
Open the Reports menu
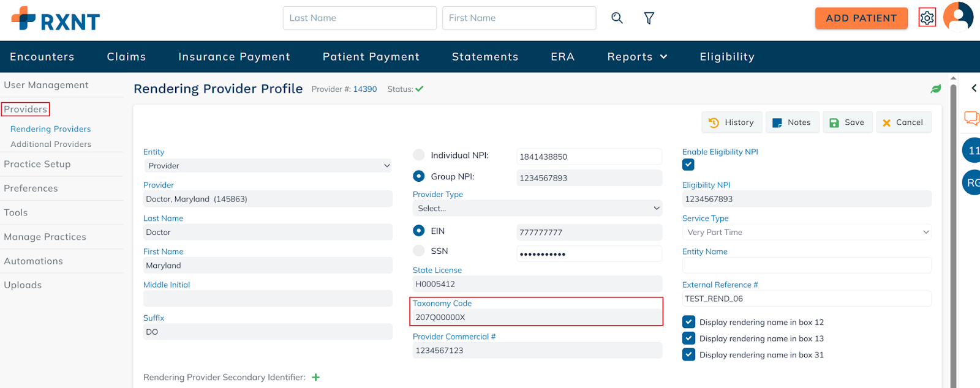tap(637, 57)
